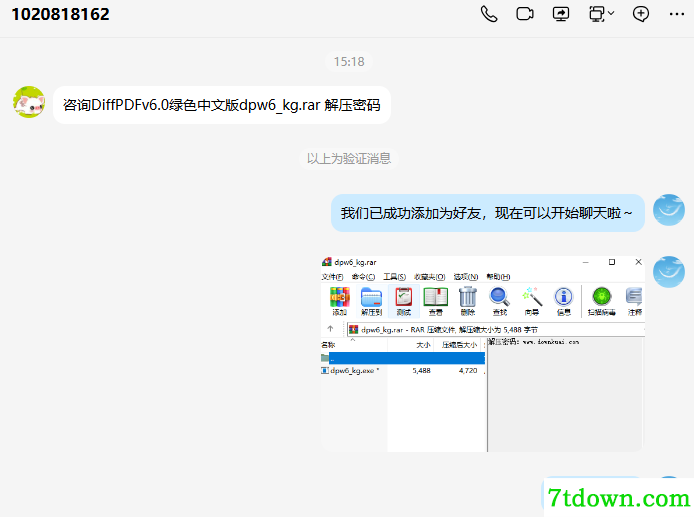This screenshot has height=517, width=694.
Task: Open 帮助(H) menu in WinRAR image
Action: (498, 277)
